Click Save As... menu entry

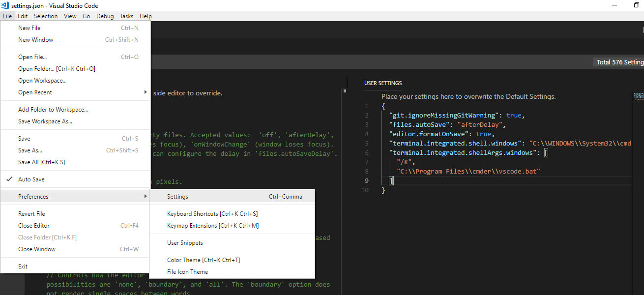tap(75, 150)
